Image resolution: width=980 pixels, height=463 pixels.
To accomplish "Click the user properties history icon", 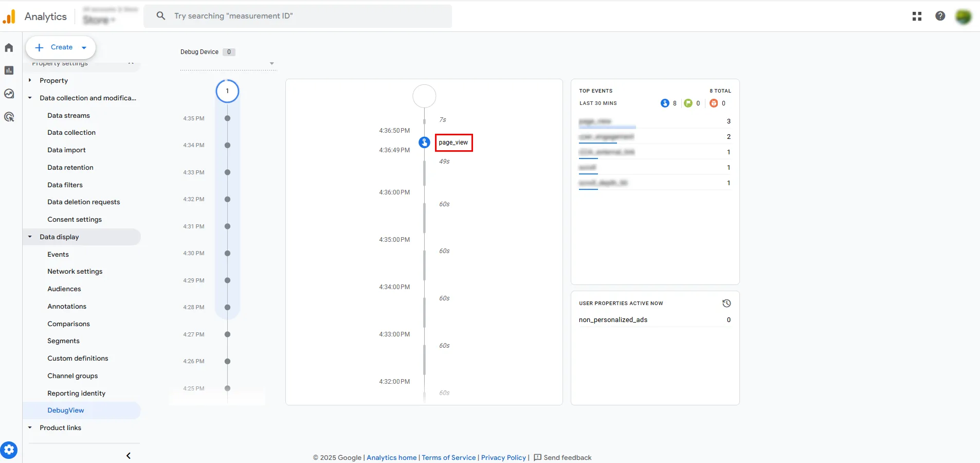I will tap(726, 304).
